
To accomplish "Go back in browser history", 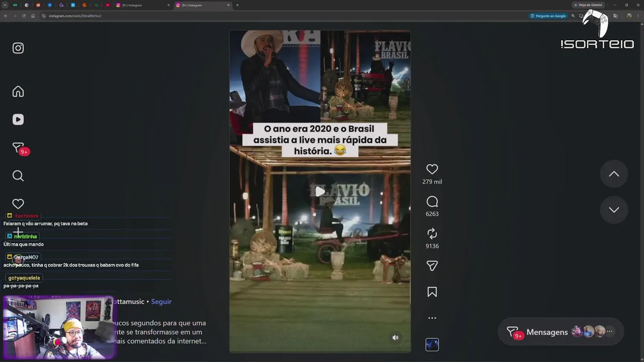I will pos(6,16).
